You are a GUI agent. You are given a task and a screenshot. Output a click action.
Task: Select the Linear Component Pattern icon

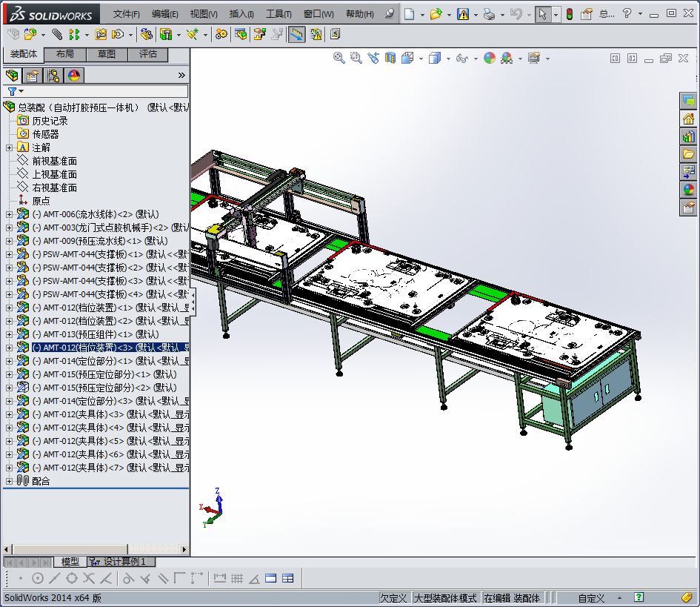pyautogui.click(x=74, y=34)
